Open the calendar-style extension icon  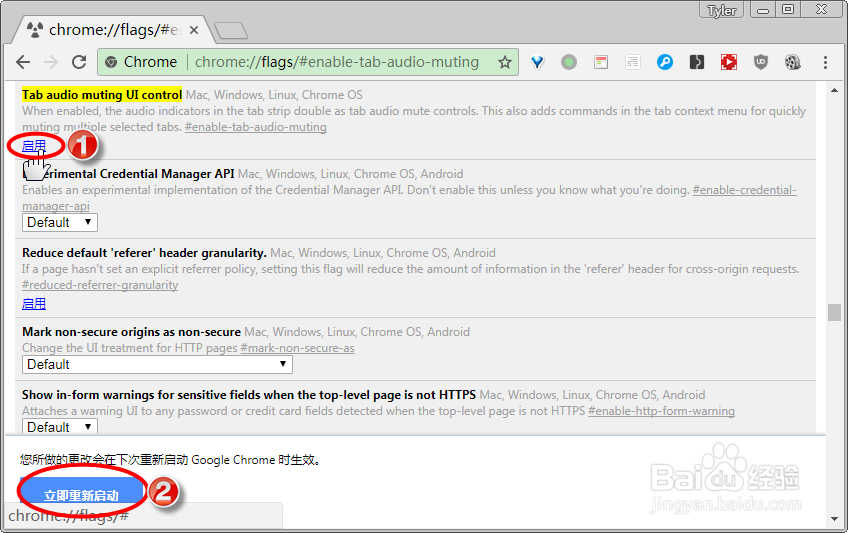coord(600,63)
